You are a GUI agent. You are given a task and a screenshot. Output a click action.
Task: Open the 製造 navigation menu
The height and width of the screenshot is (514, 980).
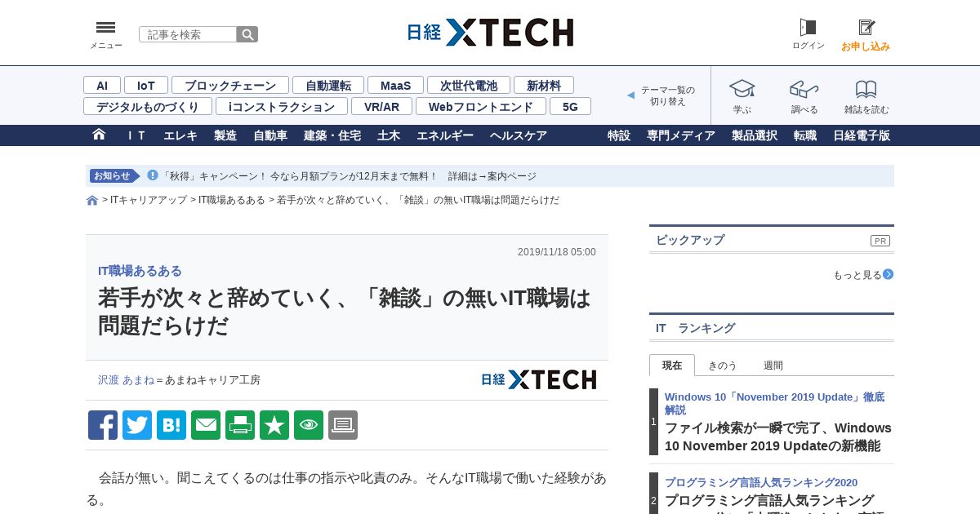tap(225, 135)
